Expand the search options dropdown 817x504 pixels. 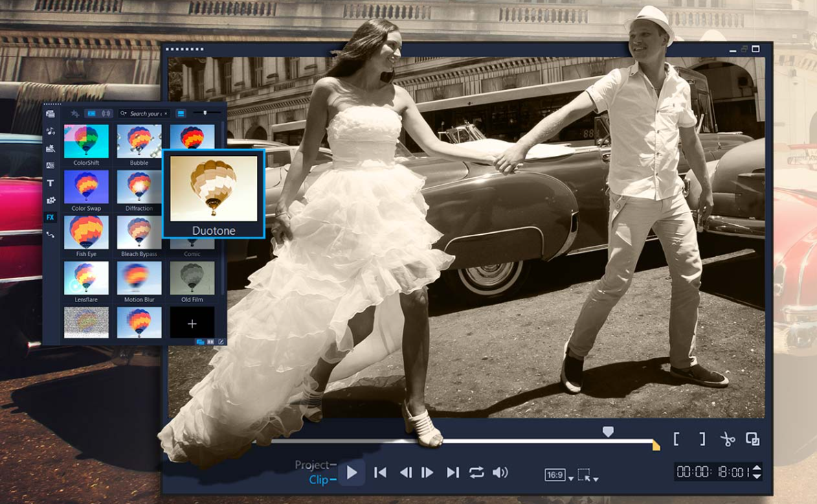click(x=124, y=113)
